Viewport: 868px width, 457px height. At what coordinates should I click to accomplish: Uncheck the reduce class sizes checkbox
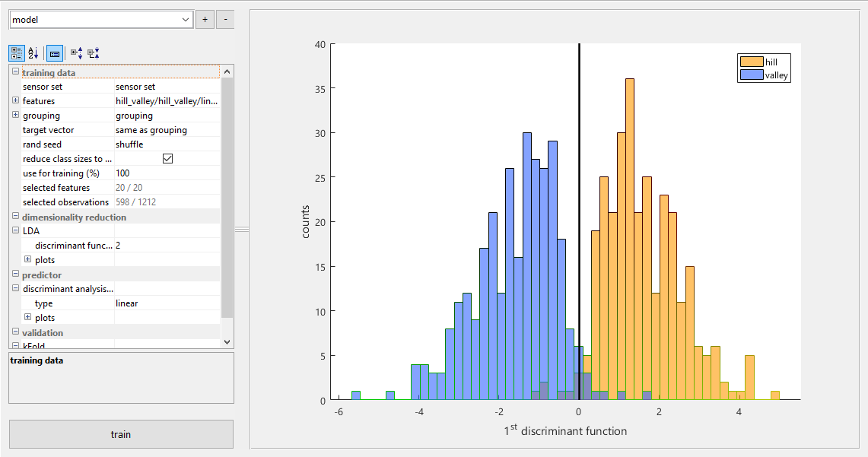(x=168, y=159)
